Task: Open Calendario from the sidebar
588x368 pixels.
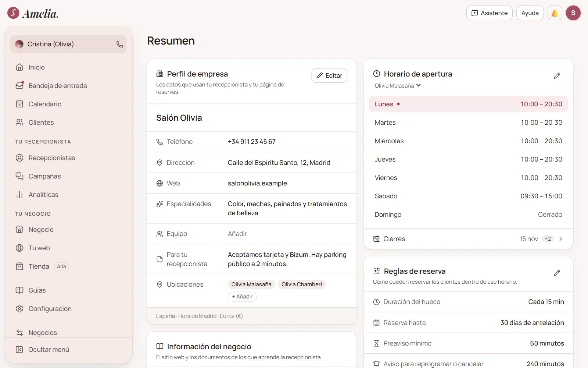Action: [x=68, y=104]
